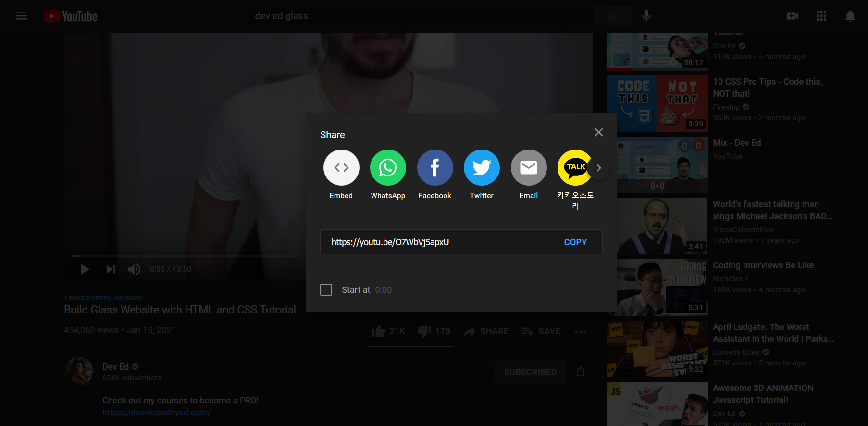Click #website hashtag
Viewport: 868px width, 426px height.
click(x=128, y=298)
